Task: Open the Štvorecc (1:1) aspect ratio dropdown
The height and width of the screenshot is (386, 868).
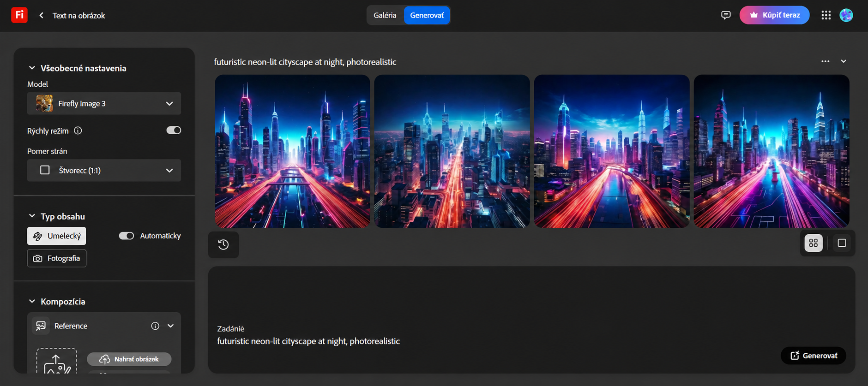Action: tap(104, 170)
